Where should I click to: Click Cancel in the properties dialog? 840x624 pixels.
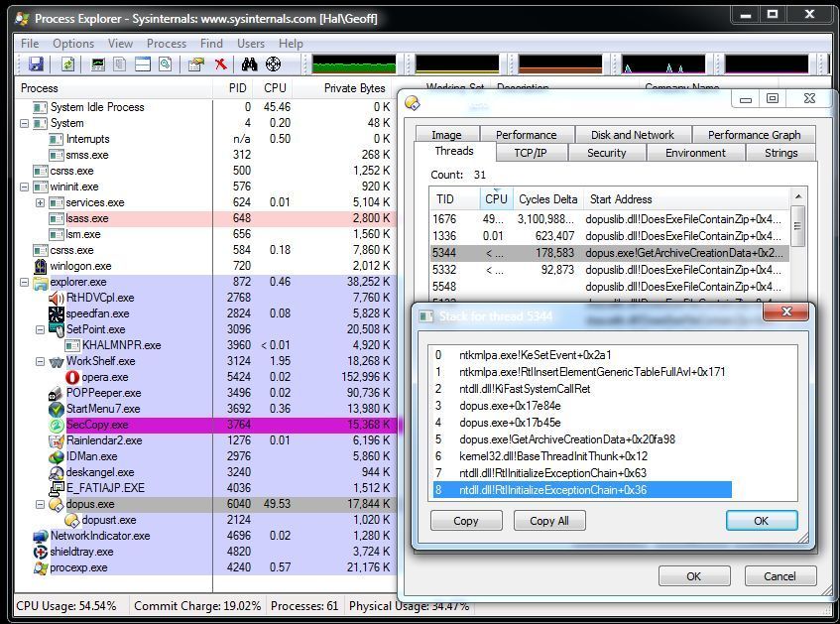780,576
